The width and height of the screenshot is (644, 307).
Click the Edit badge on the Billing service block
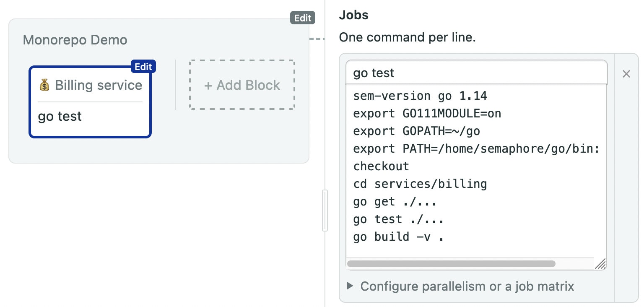click(x=143, y=66)
